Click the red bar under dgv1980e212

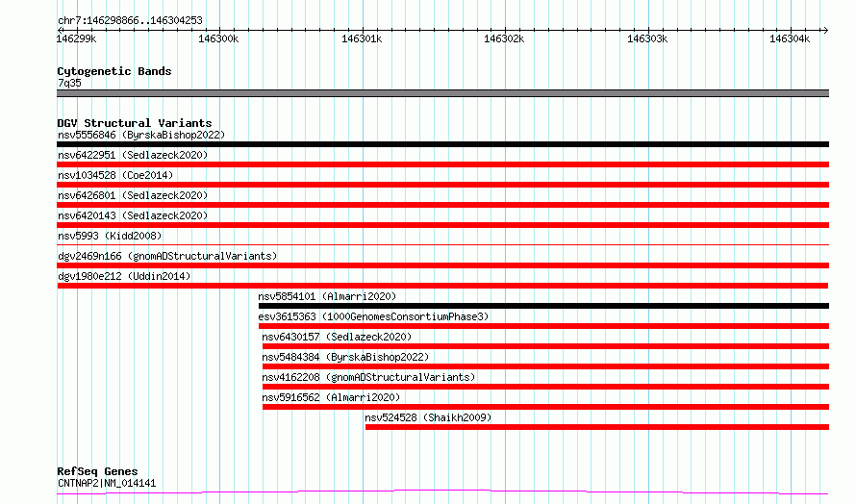[x=442, y=286]
